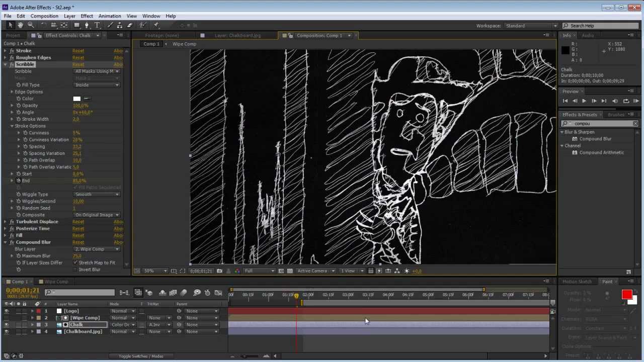The height and width of the screenshot is (362, 644).
Task: Enable Motion Blur in timeline
Action: tap(184, 293)
